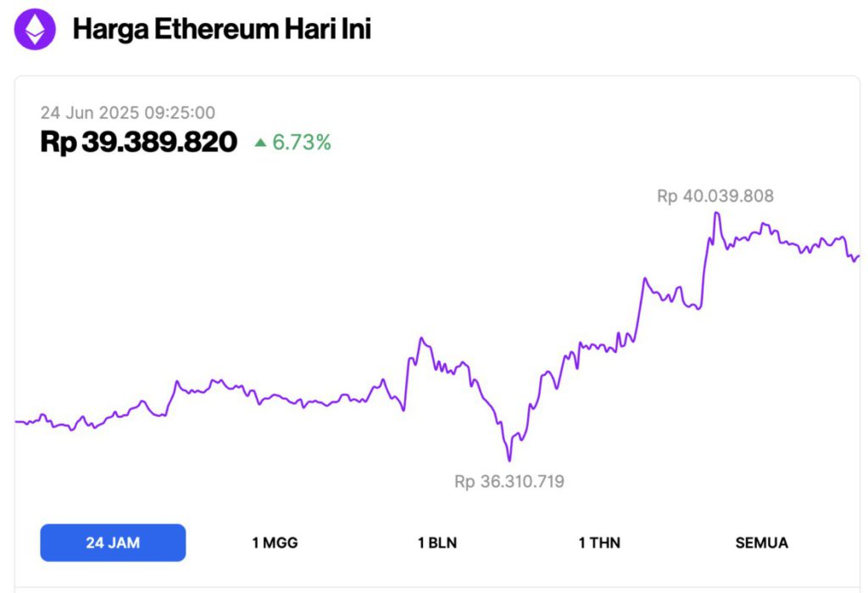Click the lowest dip on the chart line
The image size is (868, 593).
coord(509,460)
